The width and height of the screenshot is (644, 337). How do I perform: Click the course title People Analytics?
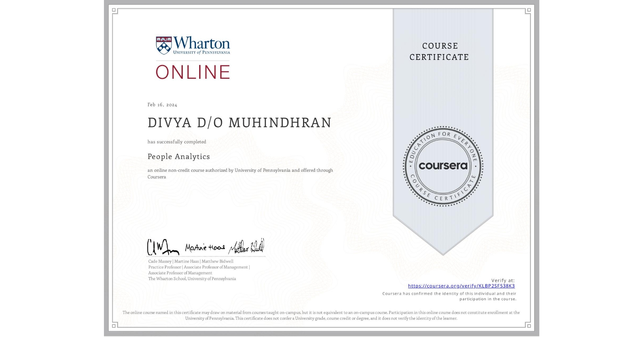[x=179, y=157]
